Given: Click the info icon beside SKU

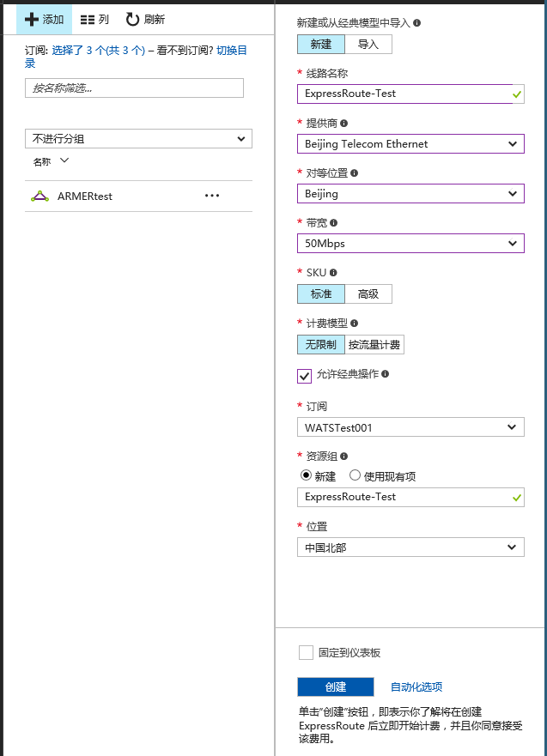Looking at the screenshot, I should pos(334,273).
